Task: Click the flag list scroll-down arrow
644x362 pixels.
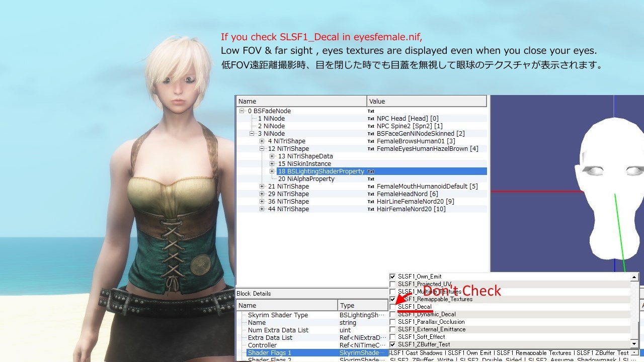Action: coord(634,344)
